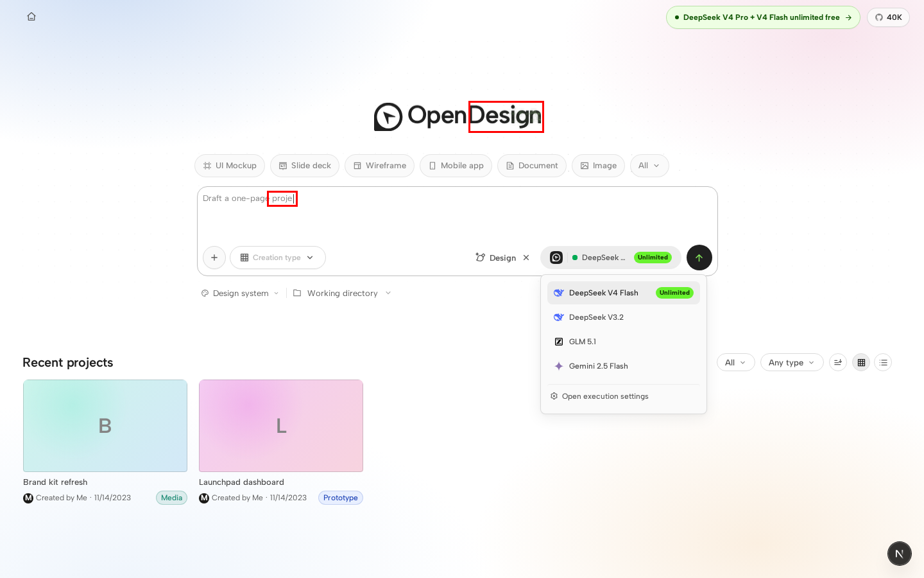
Task: Click the Recent projects heading
Action: pyautogui.click(x=68, y=363)
